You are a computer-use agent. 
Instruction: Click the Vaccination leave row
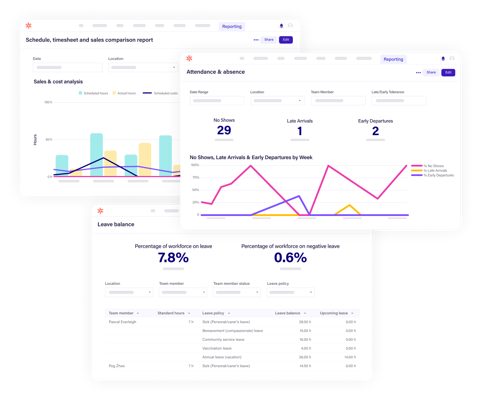click(x=232, y=348)
